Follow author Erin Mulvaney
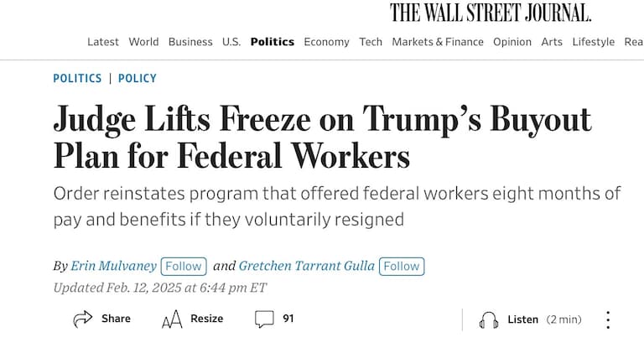The height and width of the screenshot is (353, 644). (x=184, y=266)
